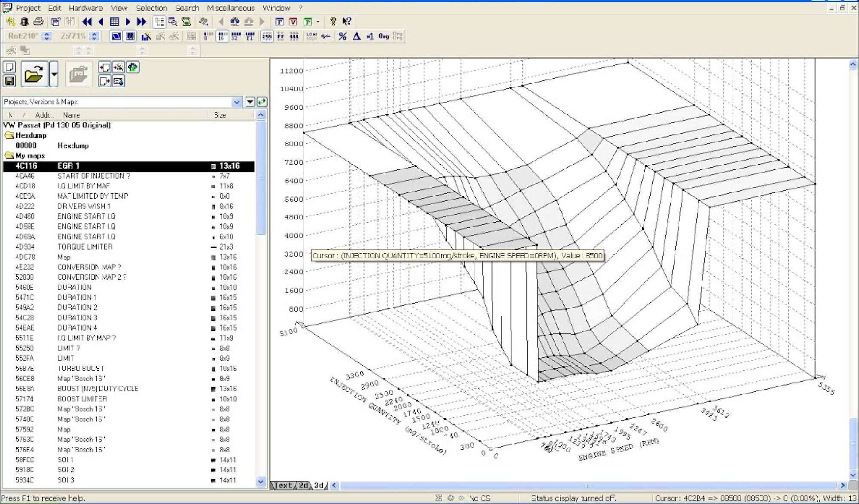Click the save floppy disk icon
Screen dimensions: 859x504
point(9,81)
